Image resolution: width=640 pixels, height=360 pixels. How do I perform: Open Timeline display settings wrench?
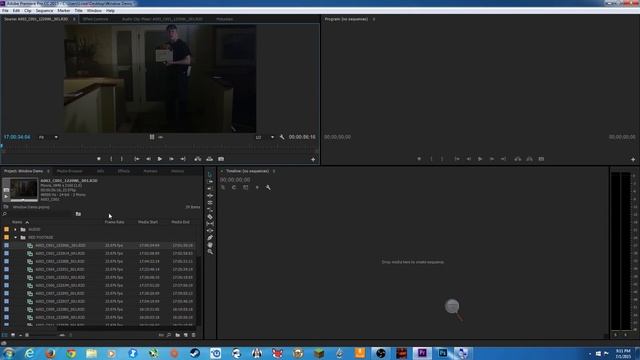(x=268, y=187)
